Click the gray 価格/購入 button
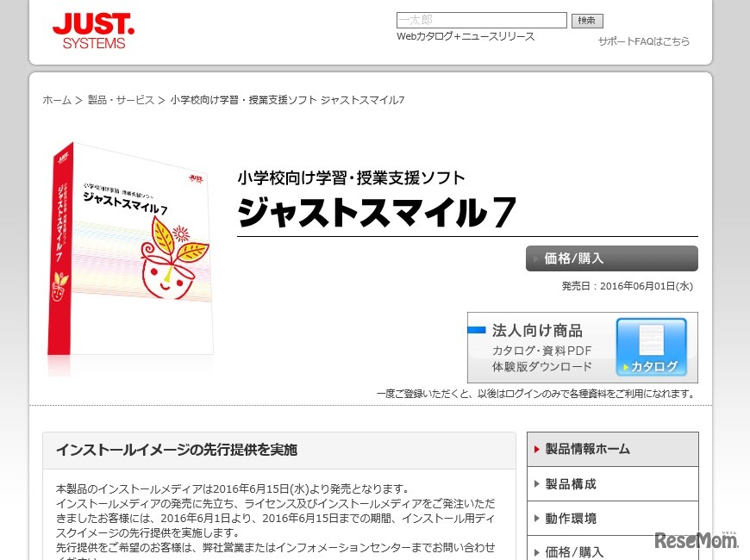 pyautogui.click(x=612, y=258)
